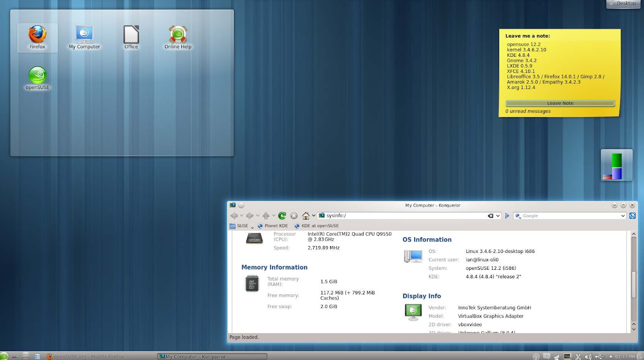644x360 pixels.
Task: Click the scrollbar down arrow at the bottom
Action: point(634,329)
